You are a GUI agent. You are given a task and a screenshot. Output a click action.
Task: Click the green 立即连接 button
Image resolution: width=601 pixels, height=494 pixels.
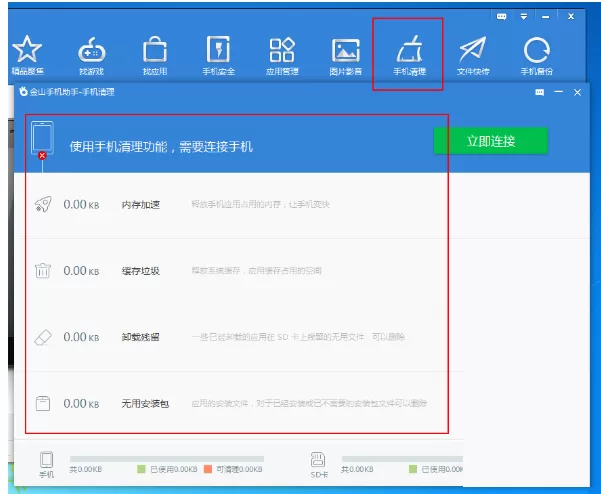pos(491,141)
